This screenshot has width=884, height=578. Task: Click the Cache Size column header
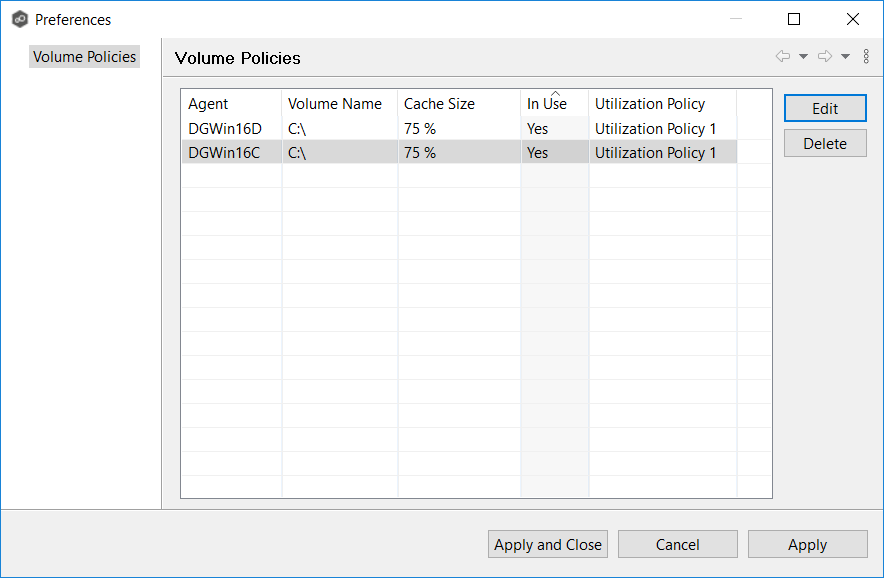pos(458,104)
